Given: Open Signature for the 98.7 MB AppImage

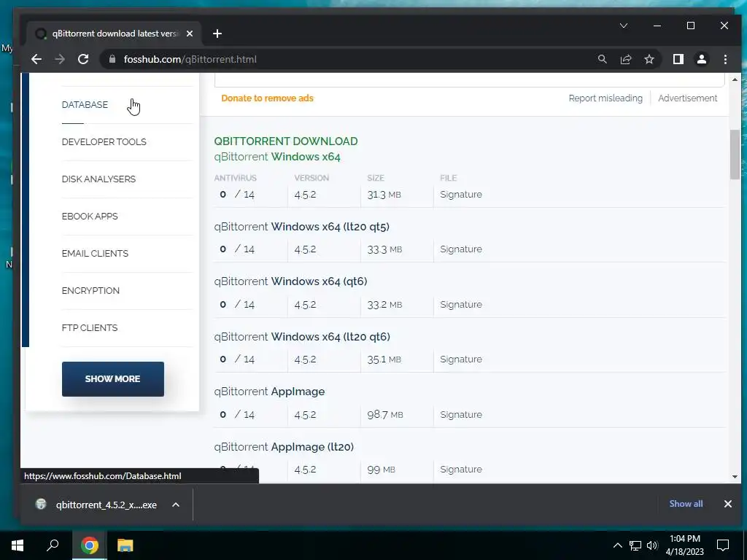Looking at the screenshot, I should (x=461, y=414).
